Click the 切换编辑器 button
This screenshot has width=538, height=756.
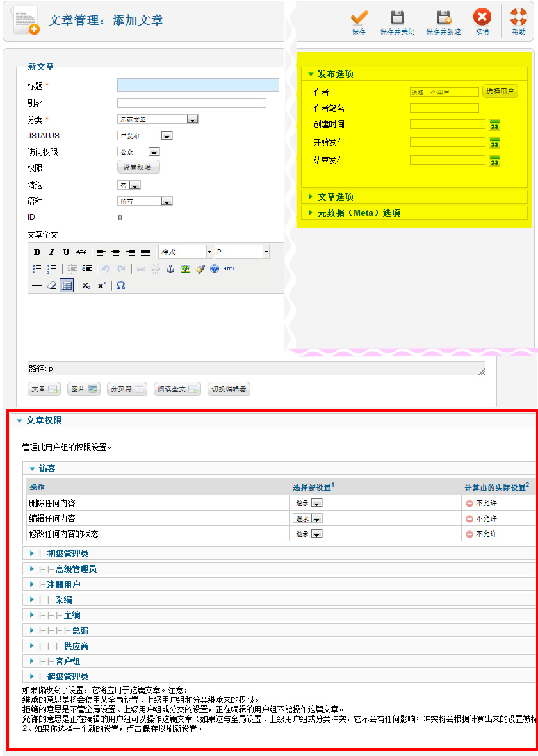(x=229, y=389)
